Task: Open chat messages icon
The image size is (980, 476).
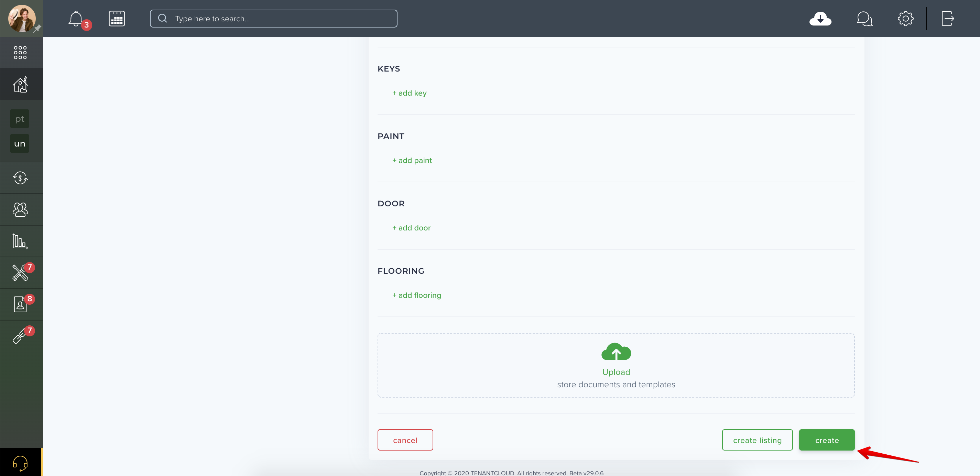Action: (864, 19)
